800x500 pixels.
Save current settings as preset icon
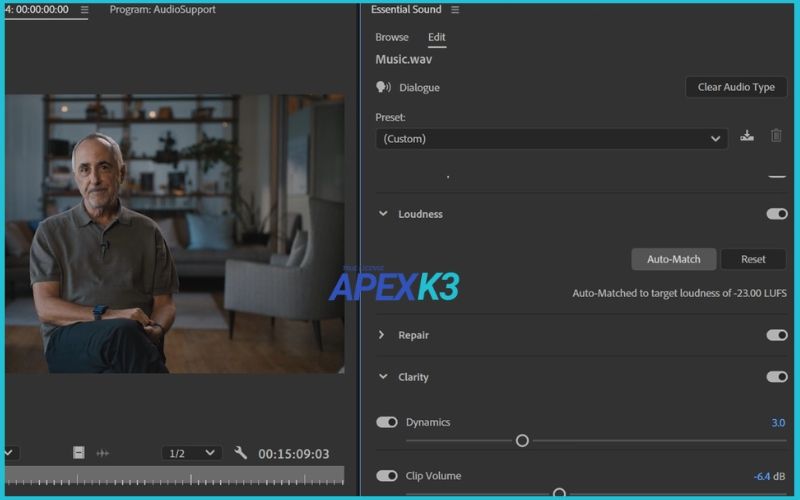pos(747,136)
